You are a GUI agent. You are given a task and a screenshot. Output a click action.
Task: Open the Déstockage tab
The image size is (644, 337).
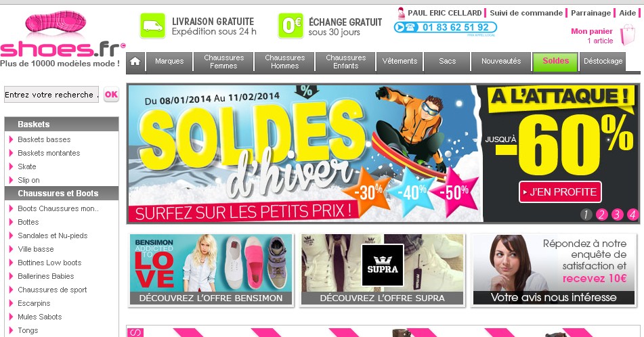(603, 62)
